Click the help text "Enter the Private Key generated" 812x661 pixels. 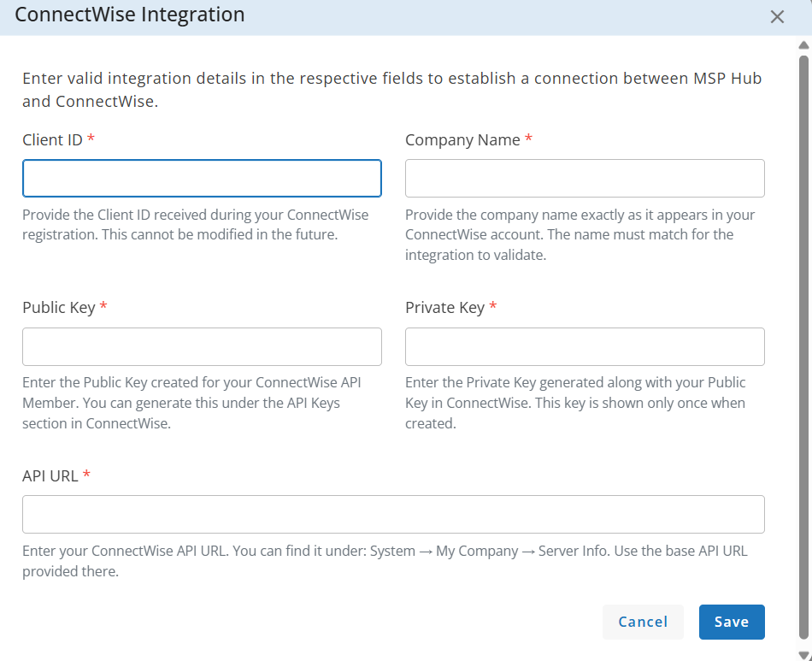[x=575, y=403]
